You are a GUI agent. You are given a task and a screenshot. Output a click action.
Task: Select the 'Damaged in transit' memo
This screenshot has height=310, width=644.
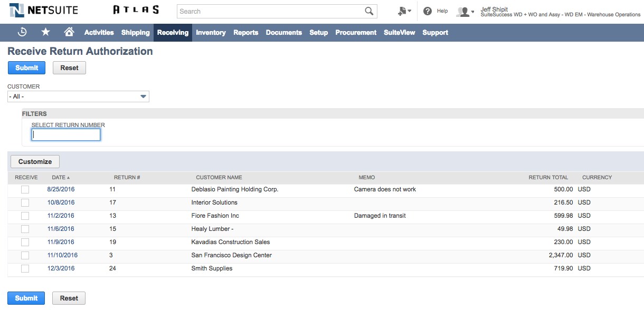380,216
